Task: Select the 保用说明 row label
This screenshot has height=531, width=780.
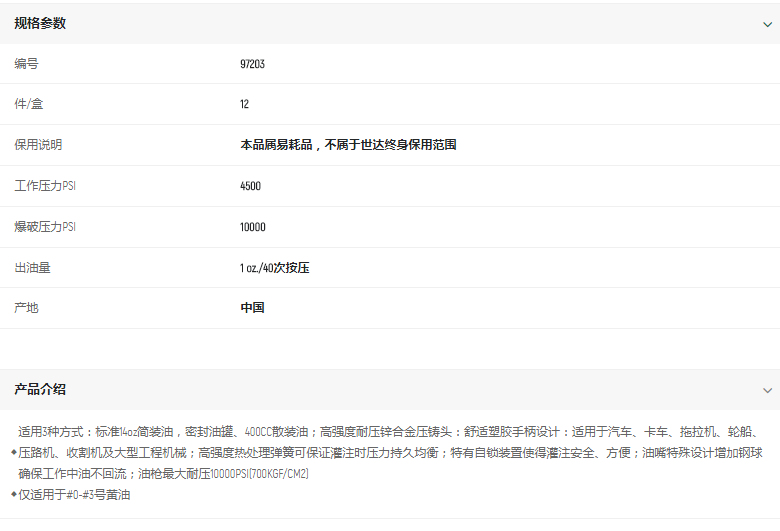Action: tap(38, 145)
